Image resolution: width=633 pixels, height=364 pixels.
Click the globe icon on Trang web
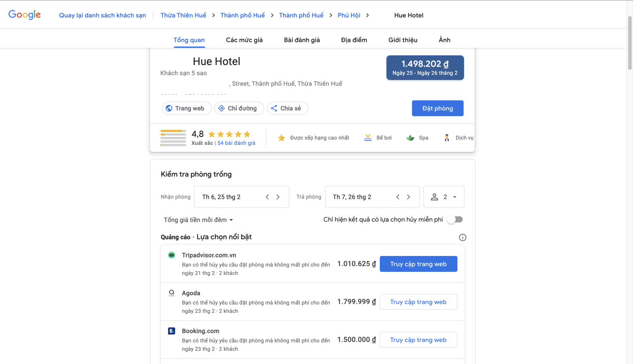(x=169, y=108)
